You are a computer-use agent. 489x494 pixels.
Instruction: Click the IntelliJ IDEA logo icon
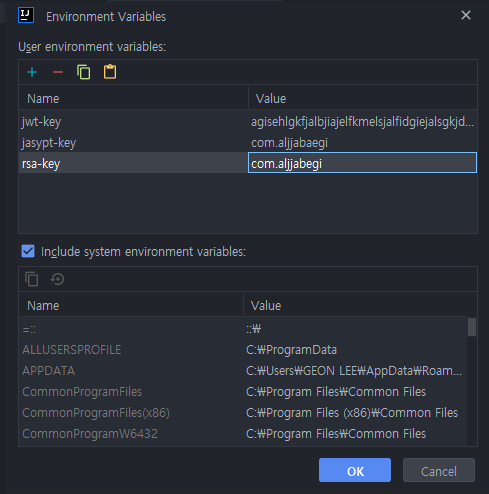pyautogui.click(x=26, y=15)
